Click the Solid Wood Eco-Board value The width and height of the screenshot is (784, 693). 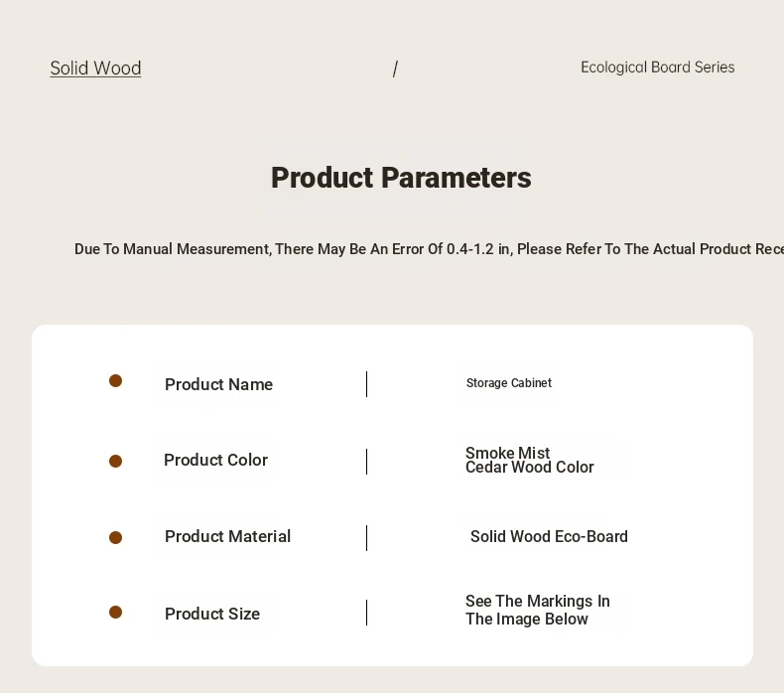coord(549,536)
